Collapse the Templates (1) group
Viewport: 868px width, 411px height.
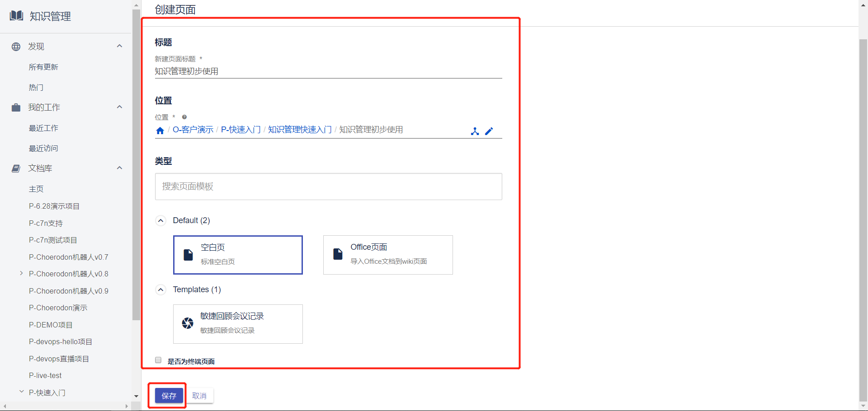[x=161, y=290]
